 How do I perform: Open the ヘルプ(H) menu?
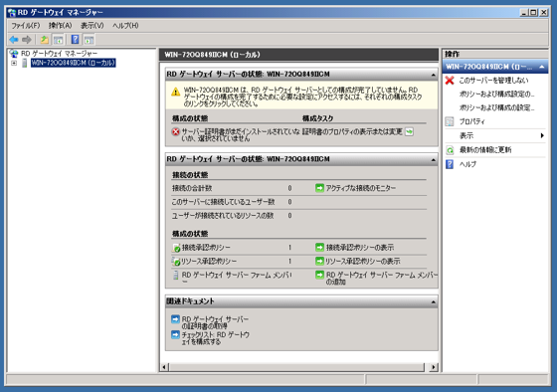(x=125, y=26)
